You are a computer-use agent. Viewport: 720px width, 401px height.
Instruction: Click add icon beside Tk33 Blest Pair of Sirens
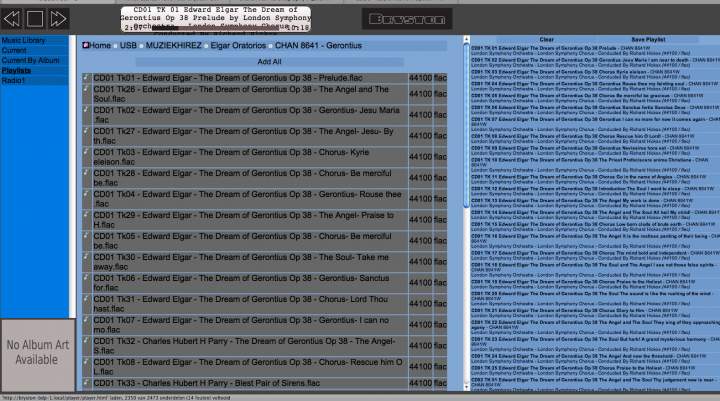86,383
